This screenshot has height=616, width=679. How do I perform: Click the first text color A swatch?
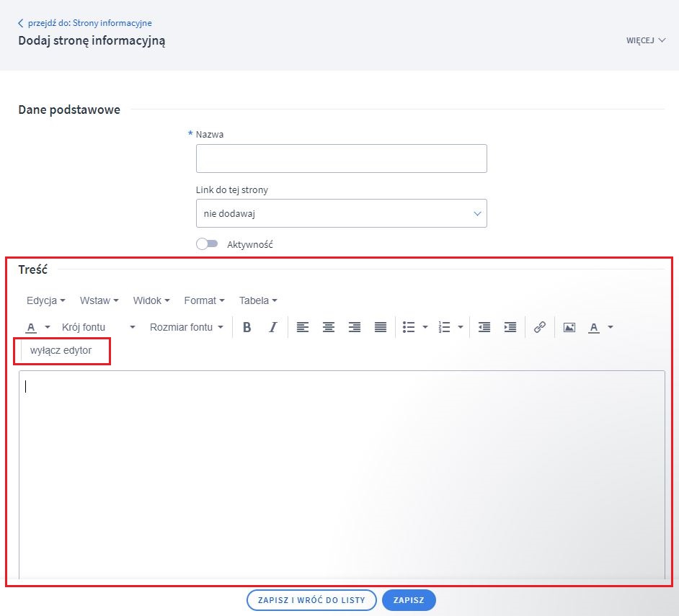pyautogui.click(x=31, y=327)
